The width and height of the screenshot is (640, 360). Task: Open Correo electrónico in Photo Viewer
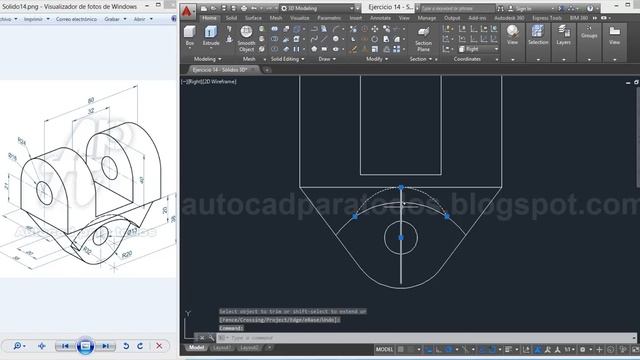pyautogui.click(x=76, y=19)
